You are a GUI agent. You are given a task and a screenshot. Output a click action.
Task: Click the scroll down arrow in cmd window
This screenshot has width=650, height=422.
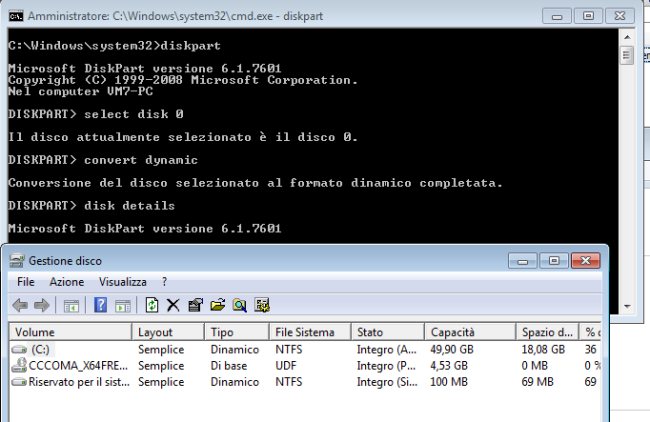click(x=627, y=307)
